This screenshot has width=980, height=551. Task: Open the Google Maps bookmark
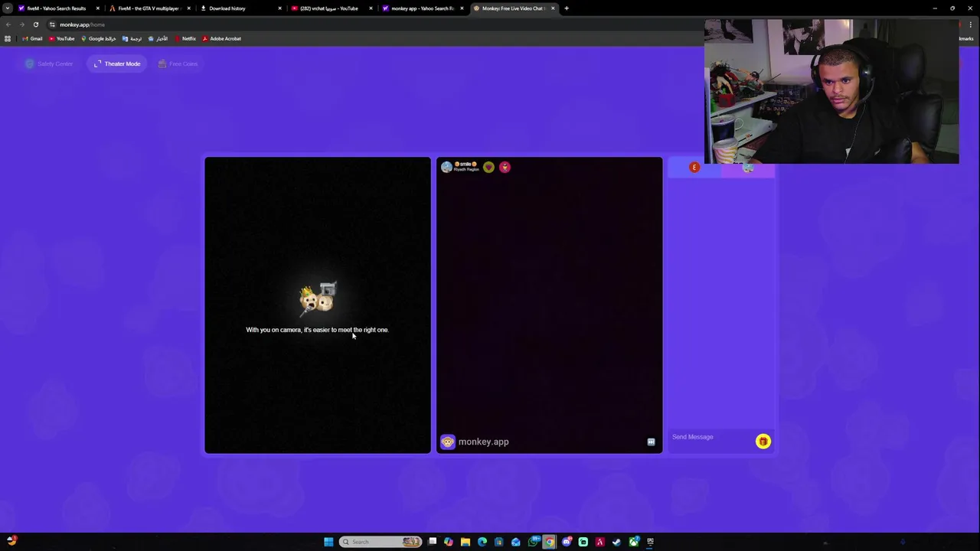pos(99,38)
